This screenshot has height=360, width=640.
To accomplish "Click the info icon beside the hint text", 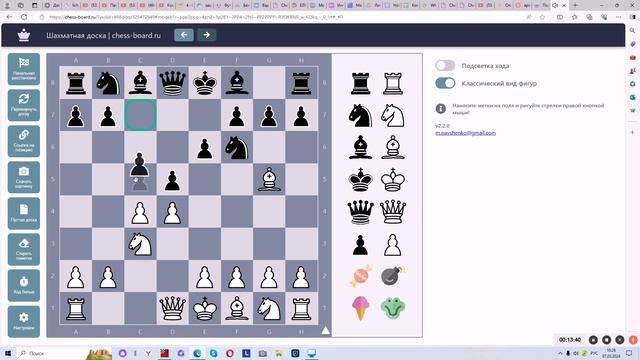I will [440, 109].
